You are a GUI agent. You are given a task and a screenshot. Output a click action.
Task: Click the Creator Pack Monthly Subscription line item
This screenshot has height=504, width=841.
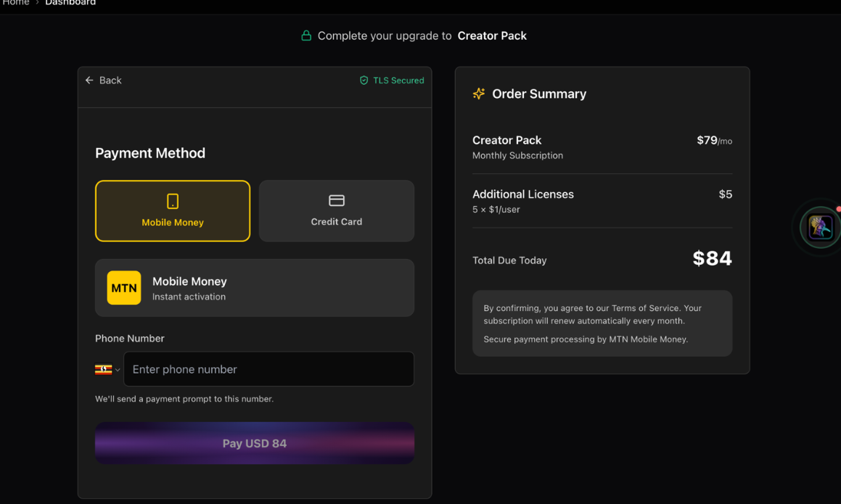coord(517,146)
